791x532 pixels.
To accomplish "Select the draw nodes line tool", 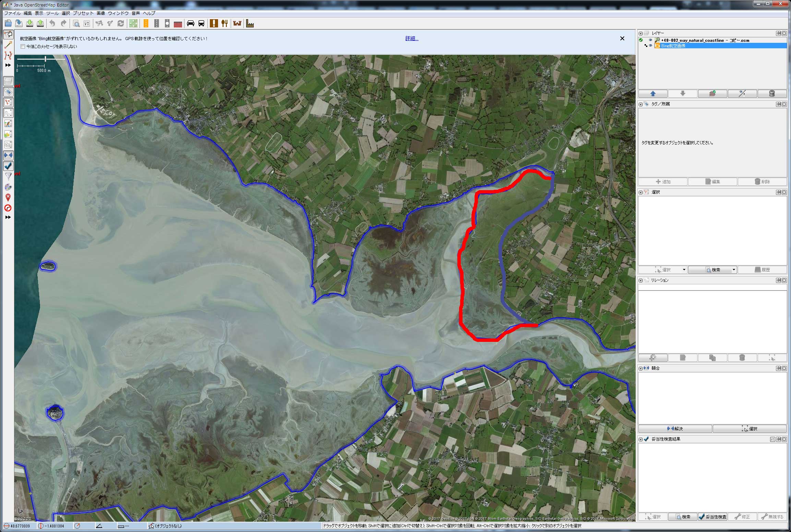I will [x=8, y=45].
